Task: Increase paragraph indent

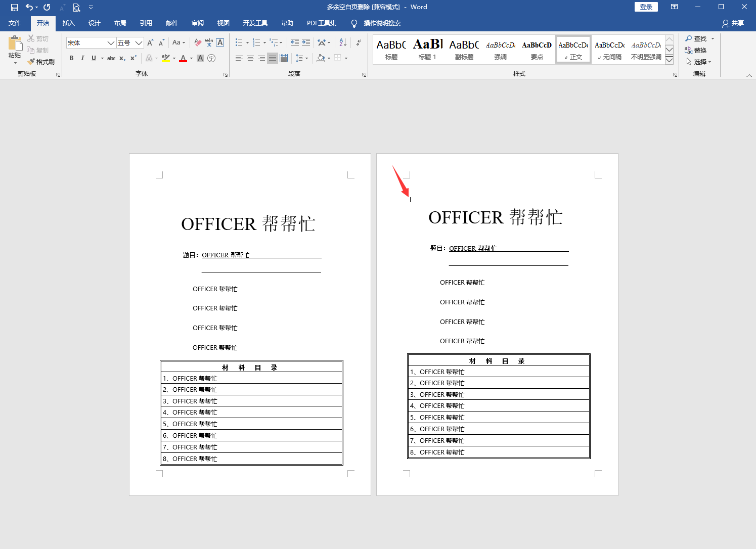Action: point(306,42)
